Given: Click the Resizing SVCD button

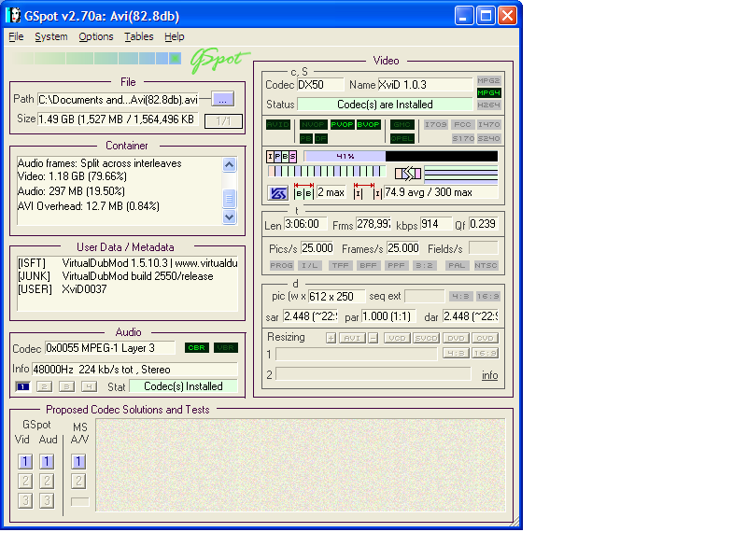Looking at the screenshot, I should coord(426,338).
